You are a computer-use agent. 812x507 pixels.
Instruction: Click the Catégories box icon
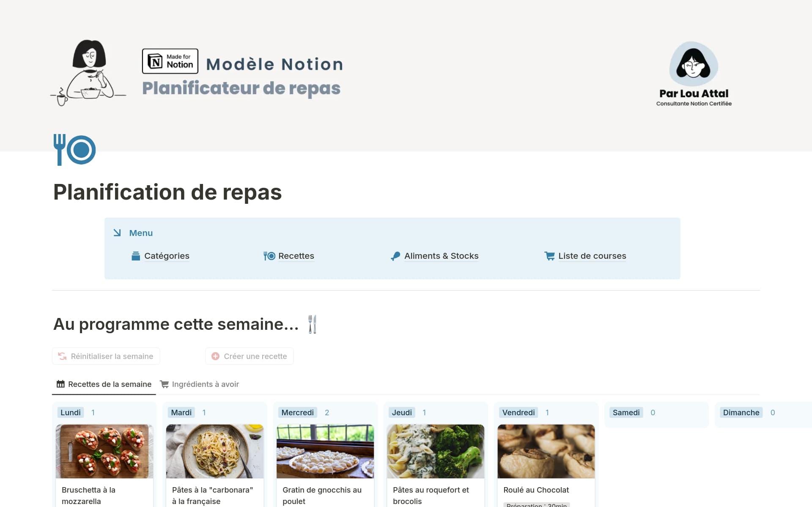point(136,256)
